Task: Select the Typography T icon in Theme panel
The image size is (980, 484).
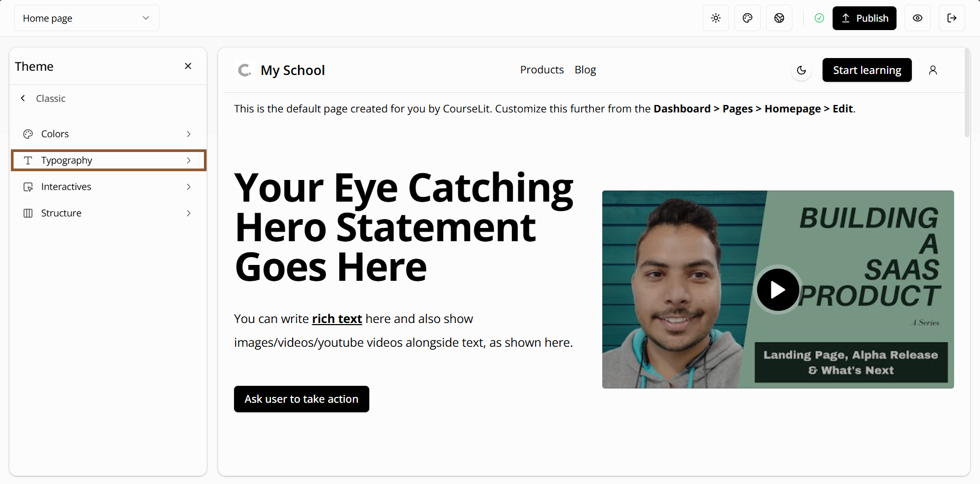Action: click(x=28, y=160)
